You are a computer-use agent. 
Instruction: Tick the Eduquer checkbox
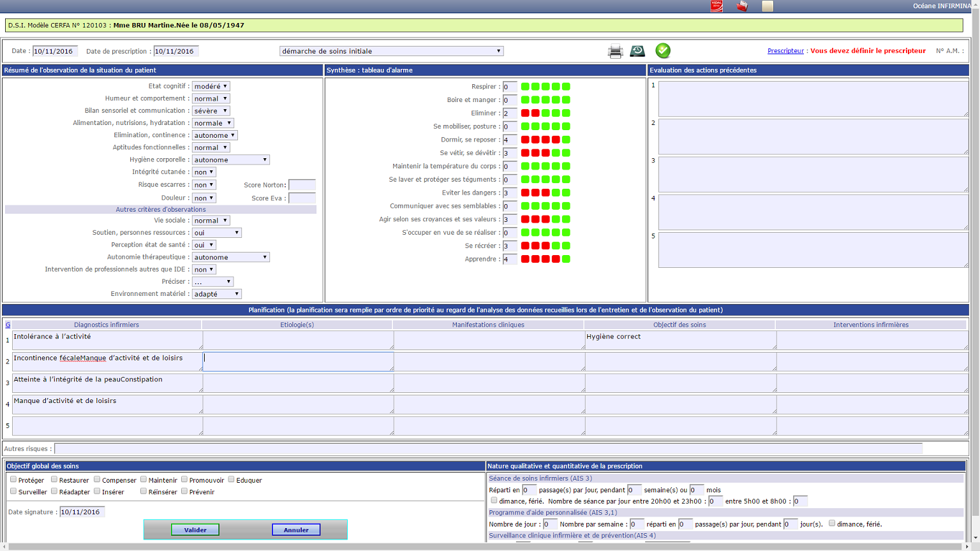click(231, 480)
